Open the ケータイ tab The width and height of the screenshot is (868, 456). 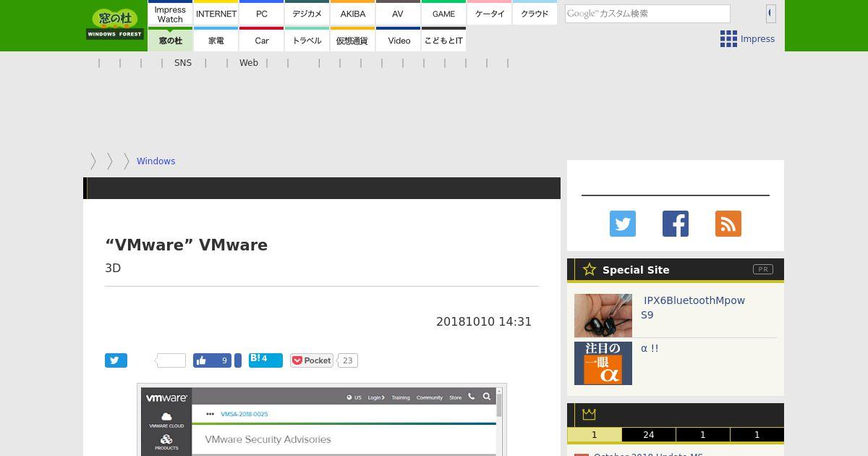(490, 14)
